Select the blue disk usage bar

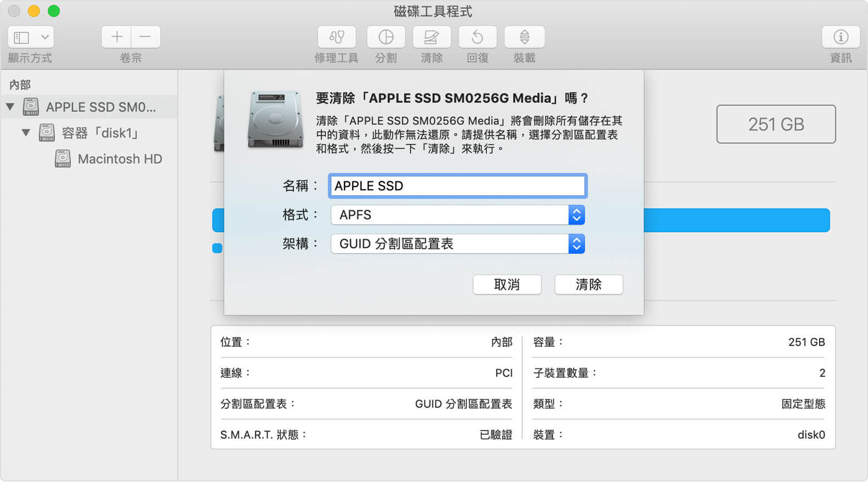pyautogui.click(x=737, y=220)
